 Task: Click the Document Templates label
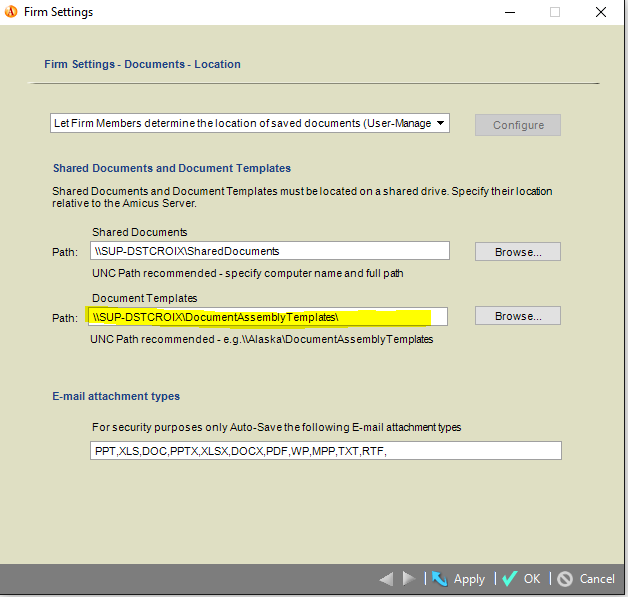point(145,298)
